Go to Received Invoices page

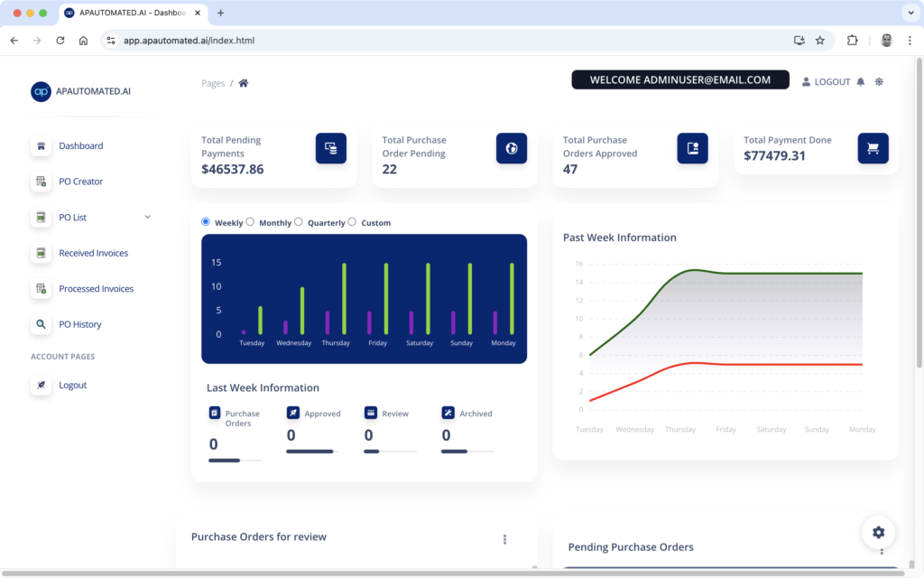click(93, 253)
